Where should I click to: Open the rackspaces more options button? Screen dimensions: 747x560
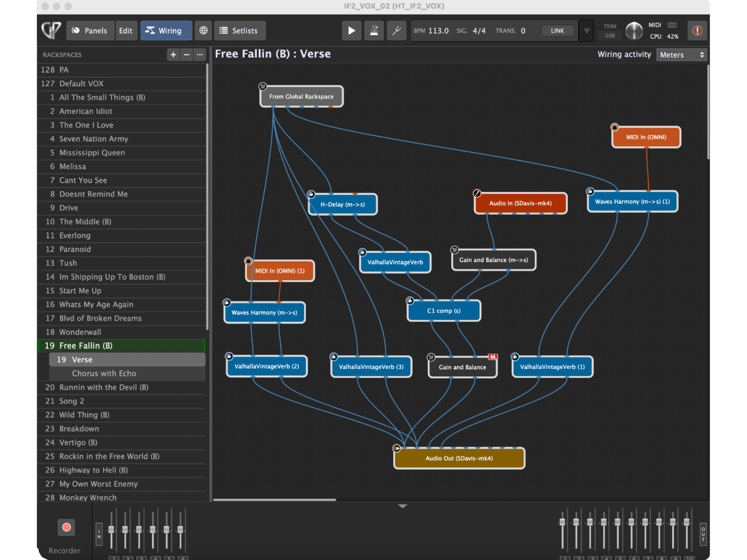pos(200,55)
